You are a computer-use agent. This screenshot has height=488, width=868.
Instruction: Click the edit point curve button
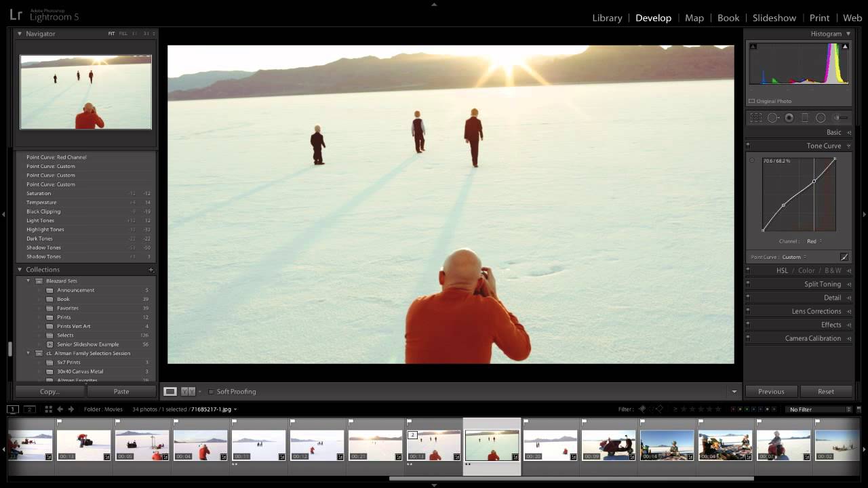tap(844, 257)
